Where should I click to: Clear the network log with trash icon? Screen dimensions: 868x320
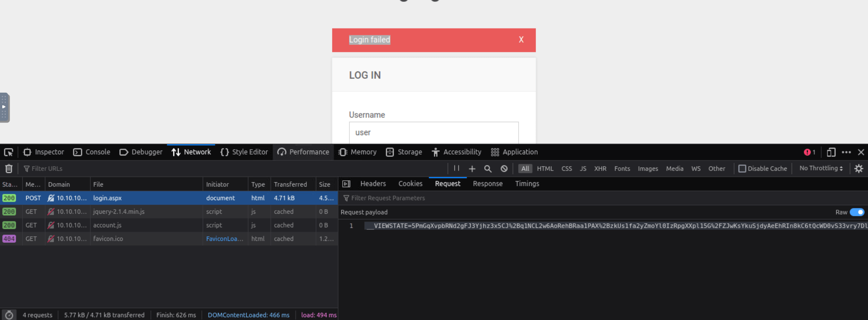pos(9,169)
